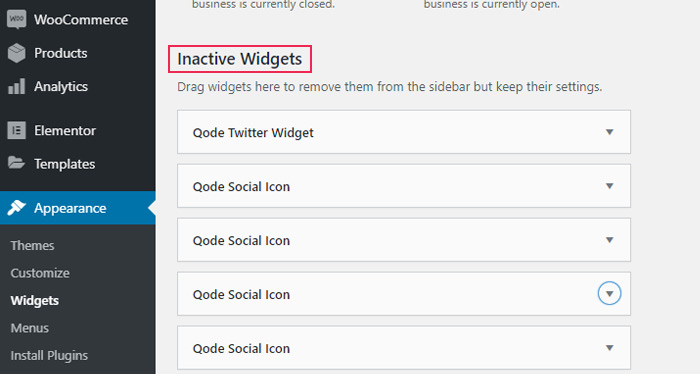Image resolution: width=700 pixels, height=374 pixels.
Task: Click the Appearance paintbrush icon
Action: pyautogui.click(x=17, y=208)
